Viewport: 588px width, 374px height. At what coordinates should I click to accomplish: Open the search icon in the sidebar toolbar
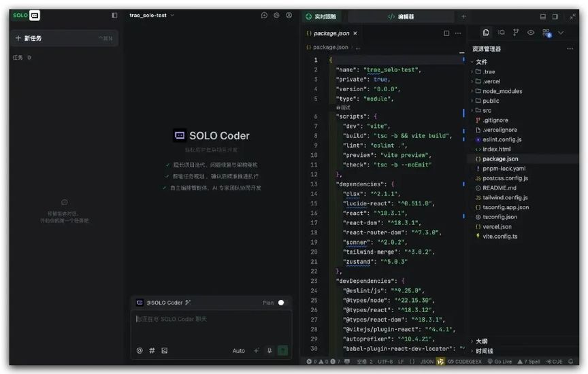[501, 33]
